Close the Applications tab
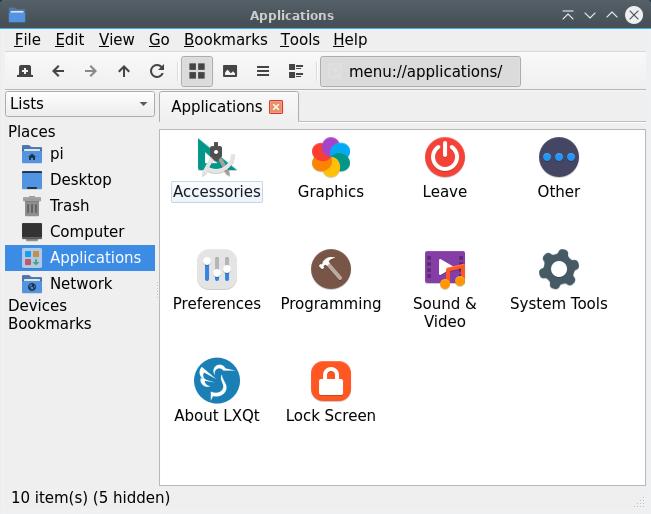Screen dimensions: 651x514 276,107
